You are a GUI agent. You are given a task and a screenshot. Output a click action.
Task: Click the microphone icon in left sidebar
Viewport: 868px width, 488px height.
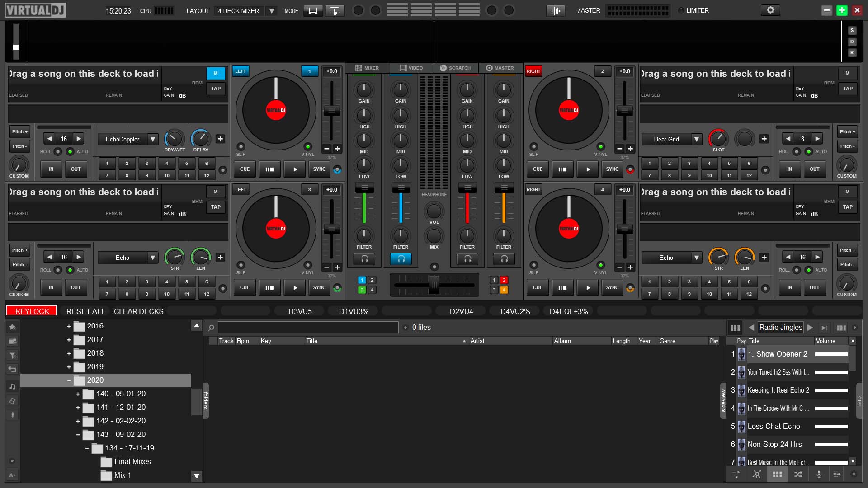click(13, 415)
